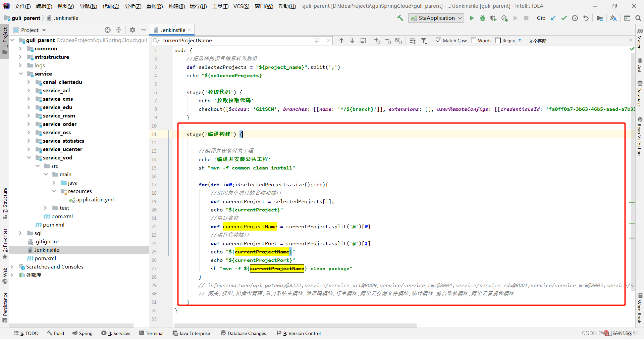644x339 pixels.
Task: Open Z: Structure side panel
Action: coord(5,203)
